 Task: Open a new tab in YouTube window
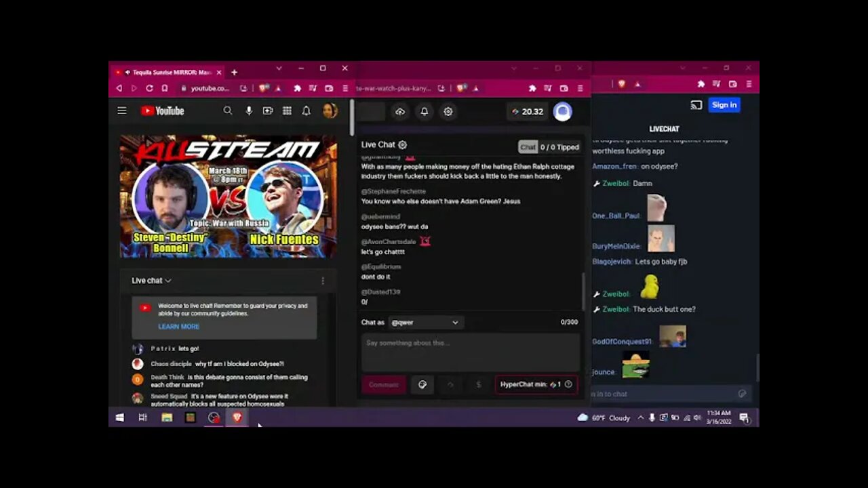pyautogui.click(x=234, y=73)
